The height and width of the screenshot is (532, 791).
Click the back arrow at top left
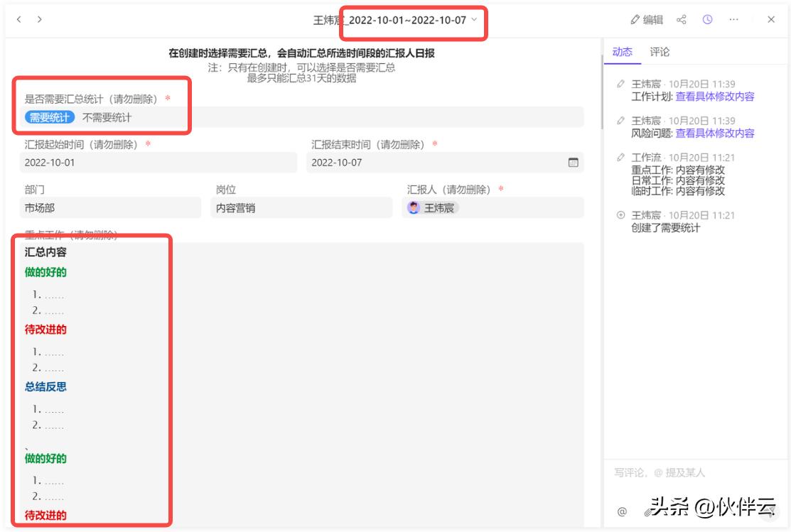pos(18,20)
